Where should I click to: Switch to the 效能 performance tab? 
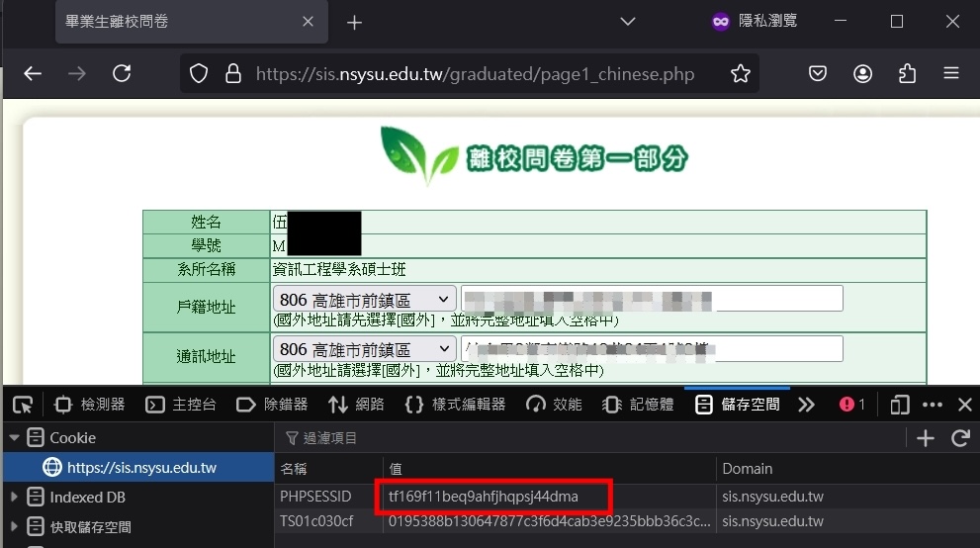pos(555,405)
